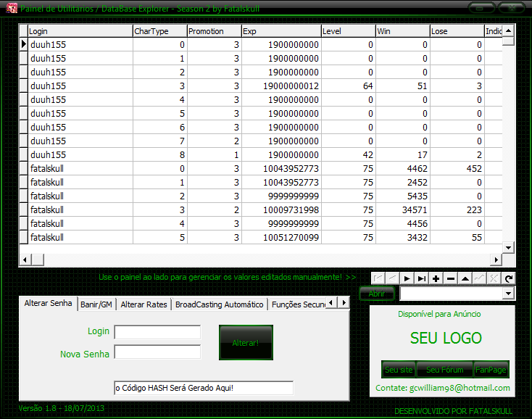The width and height of the screenshot is (532, 419).
Task: Select the BroadCasting Automático tab
Action: (x=220, y=304)
